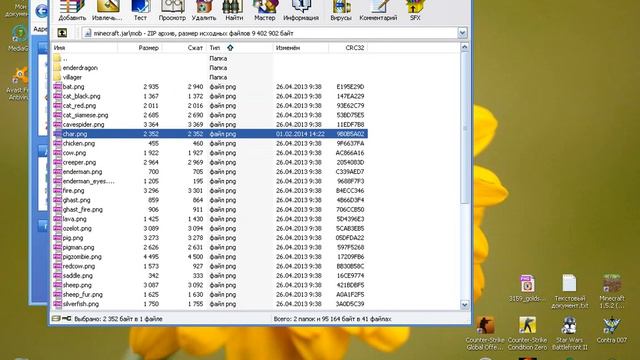
Task: Click the file list scroll-down arrow
Action: point(464,304)
